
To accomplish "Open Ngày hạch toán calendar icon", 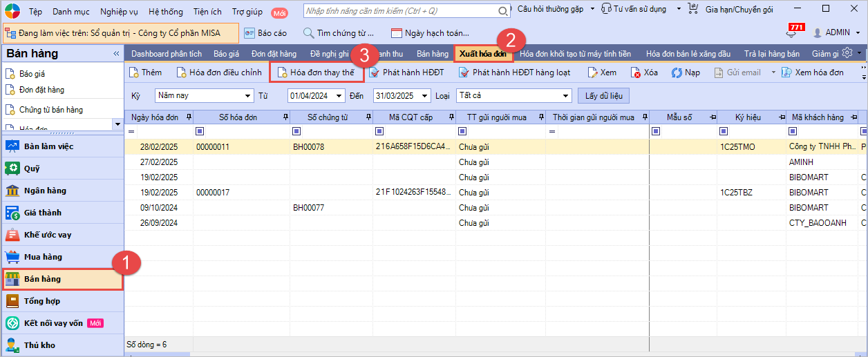I will [x=397, y=32].
